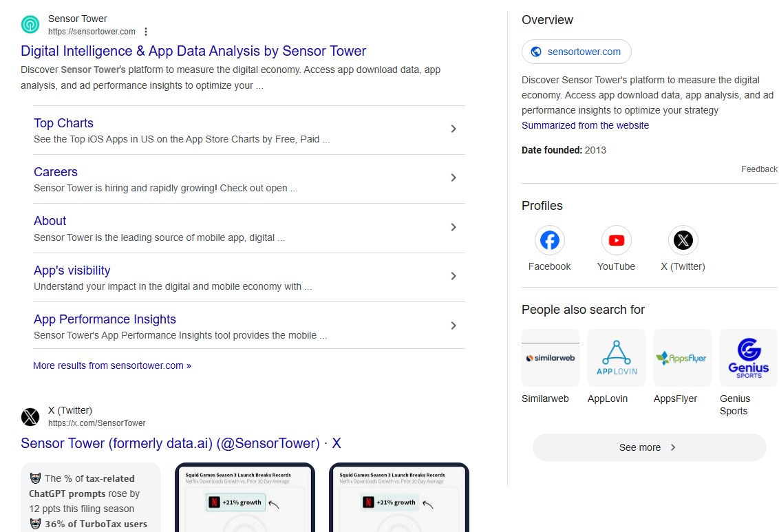
Task: Open Sensor Tower (formerly data.ai) X result
Action: click(x=181, y=443)
